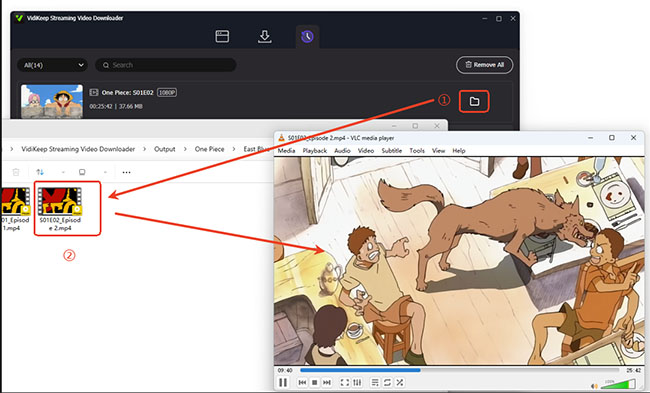Select the Episode 1.mp4 file in Explorer
Viewport: 650px width, 393px height.
(15, 209)
